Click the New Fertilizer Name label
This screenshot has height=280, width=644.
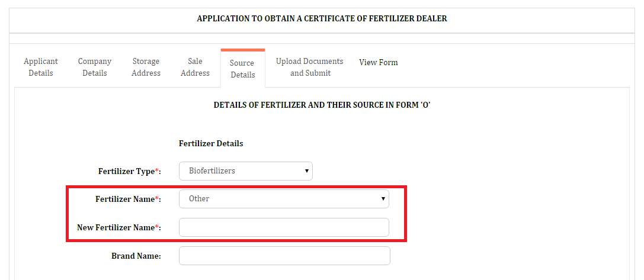click(x=118, y=227)
